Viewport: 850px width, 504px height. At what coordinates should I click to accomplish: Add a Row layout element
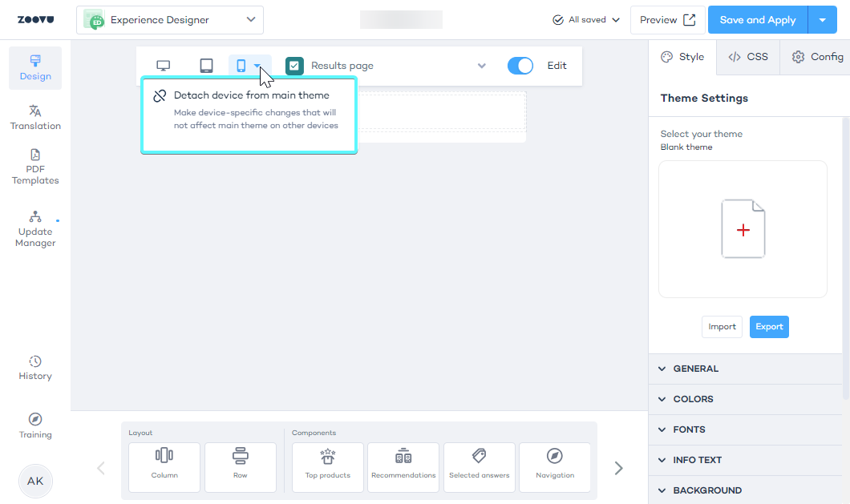point(241,466)
